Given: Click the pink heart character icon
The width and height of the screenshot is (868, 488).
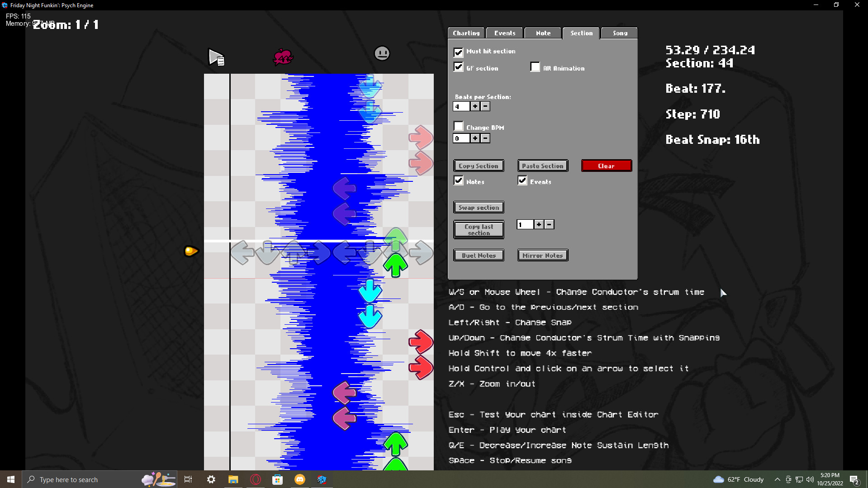Looking at the screenshot, I should (x=283, y=57).
